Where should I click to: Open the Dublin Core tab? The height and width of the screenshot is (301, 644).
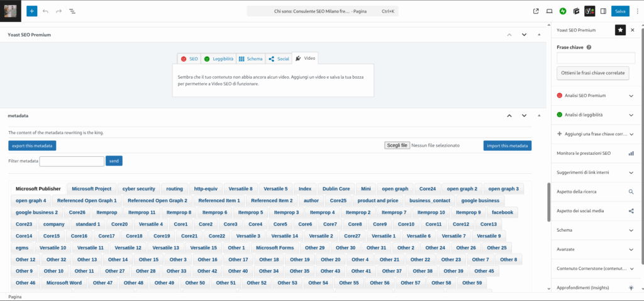336,189
